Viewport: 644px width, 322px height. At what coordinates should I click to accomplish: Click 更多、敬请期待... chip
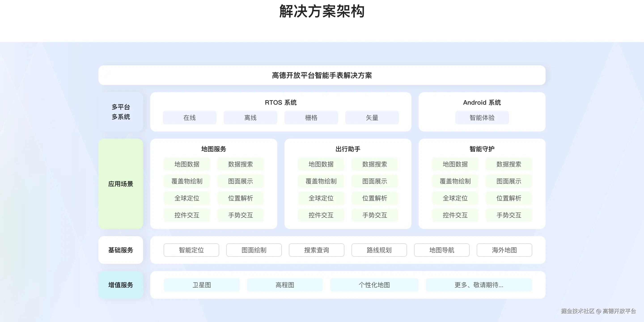[479, 285]
